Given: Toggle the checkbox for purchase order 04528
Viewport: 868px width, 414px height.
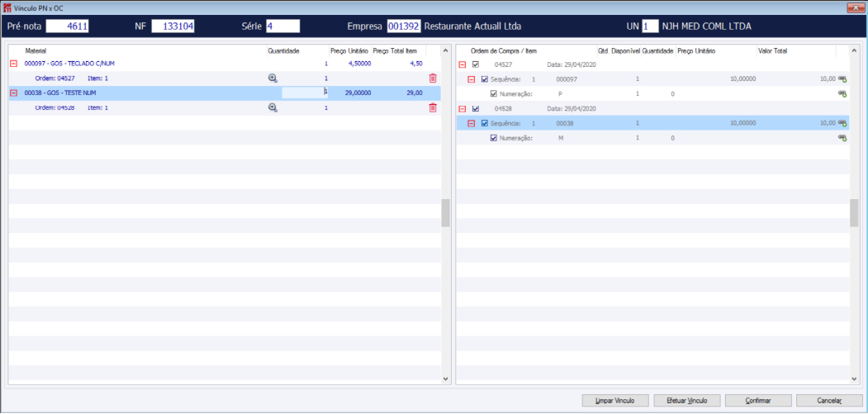Looking at the screenshot, I should pos(476,108).
